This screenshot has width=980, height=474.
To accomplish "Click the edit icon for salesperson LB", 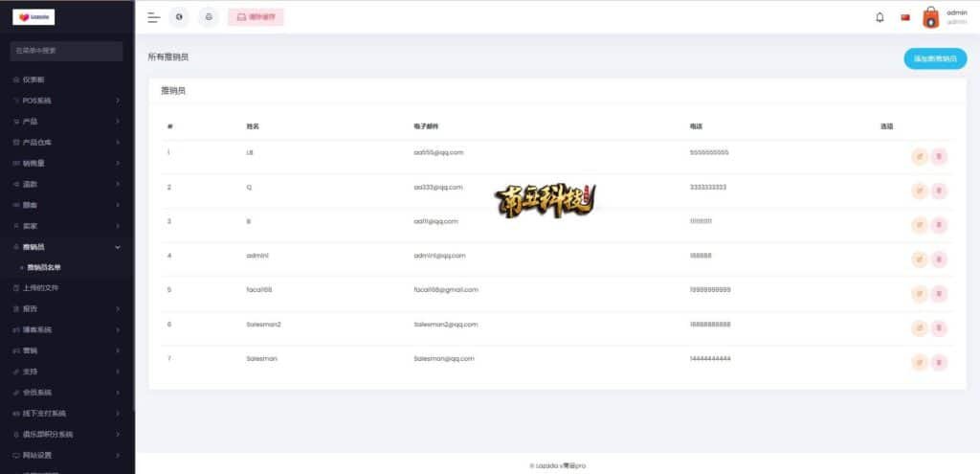I will pos(919,156).
